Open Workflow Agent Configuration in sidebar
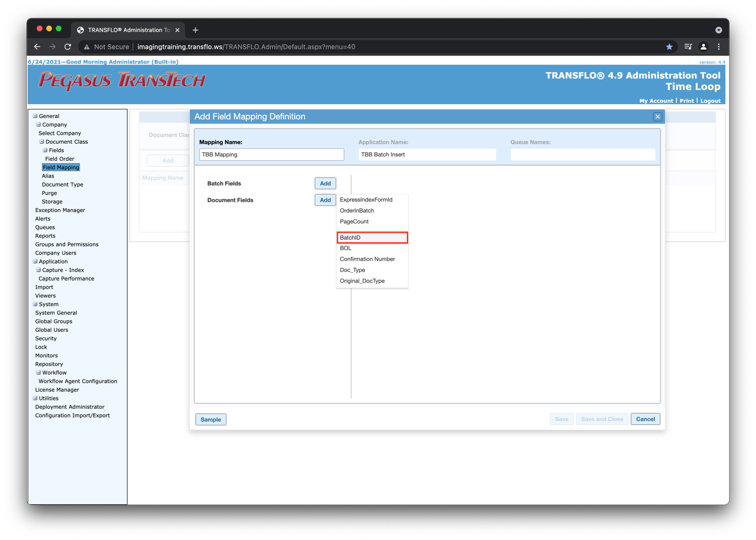 [x=78, y=381]
